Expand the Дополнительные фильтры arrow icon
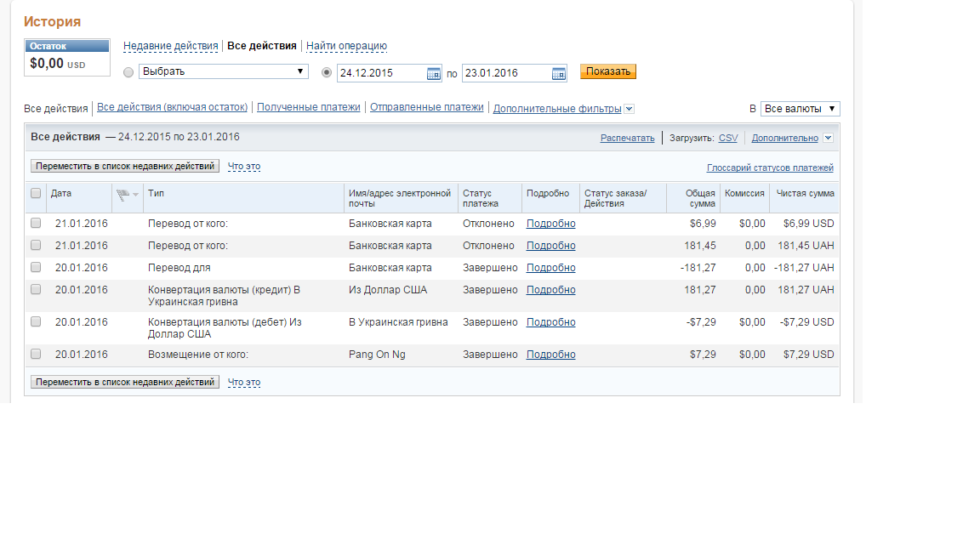The image size is (980, 551). [629, 109]
